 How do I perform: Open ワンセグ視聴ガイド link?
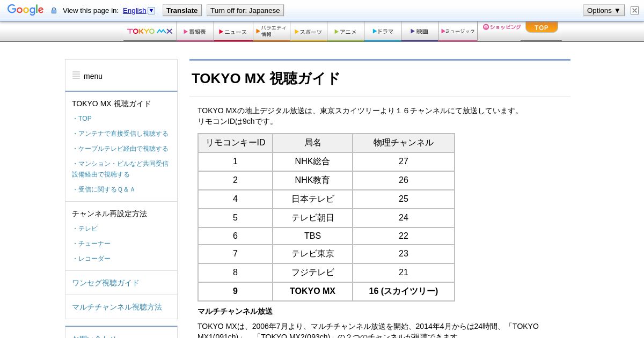coord(106,283)
